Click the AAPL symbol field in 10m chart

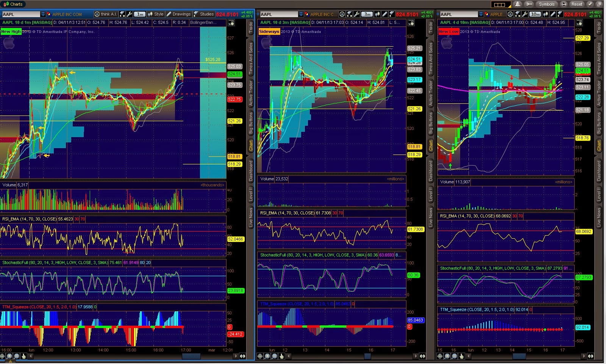[459, 14]
